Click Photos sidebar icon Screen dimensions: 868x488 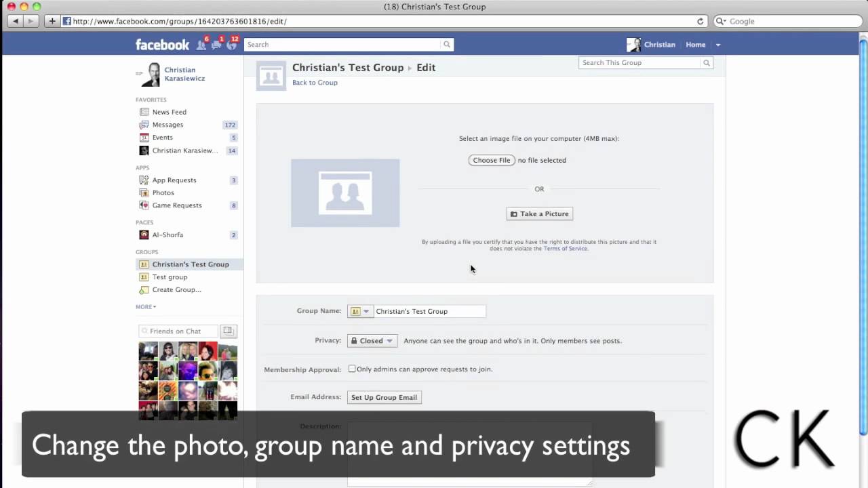tap(144, 192)
